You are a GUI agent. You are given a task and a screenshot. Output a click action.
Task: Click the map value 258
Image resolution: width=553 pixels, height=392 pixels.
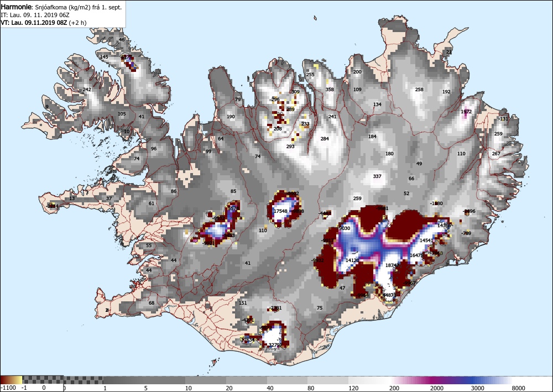(x=419, y=90)
